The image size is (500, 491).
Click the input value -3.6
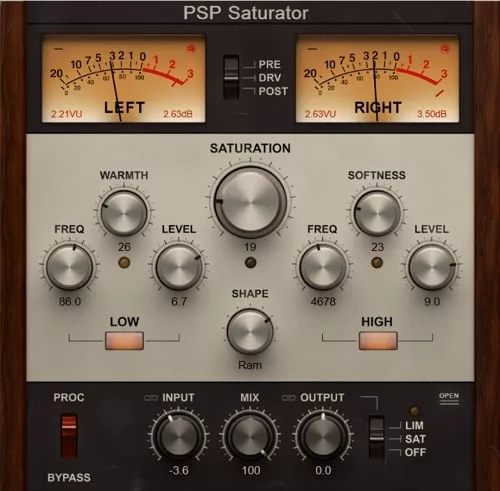tap(179, 470)
